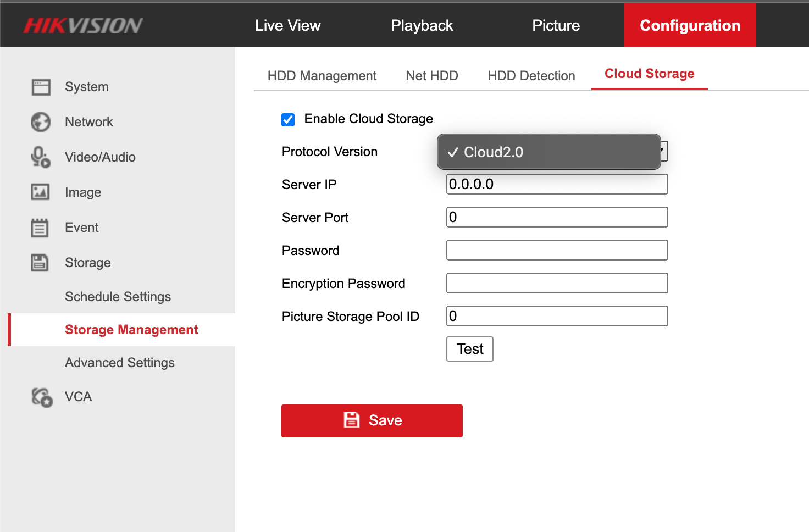Click into the Encryption Password field

[557, 283]
